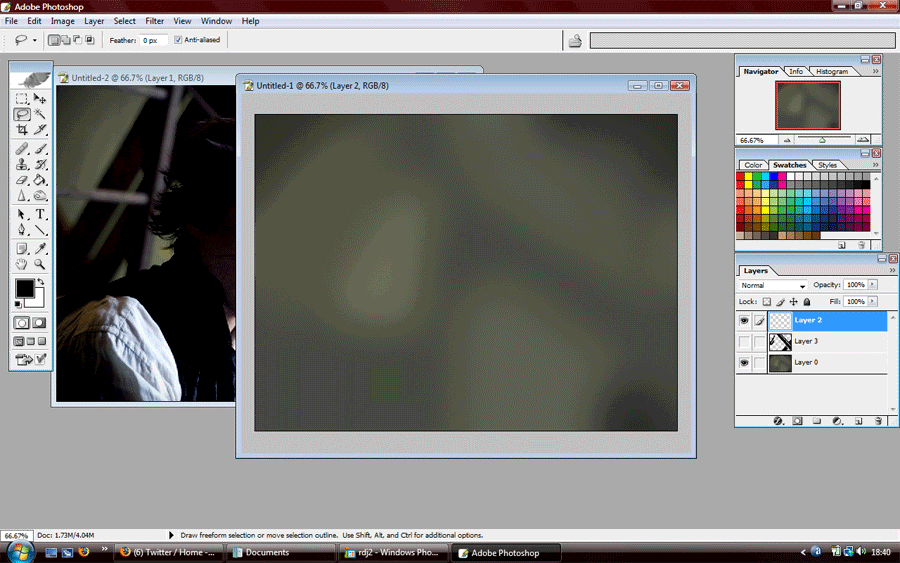Screen dimensions: 900x563
Task: Delete layer trash button in Layers
Action: pos(878,421)
